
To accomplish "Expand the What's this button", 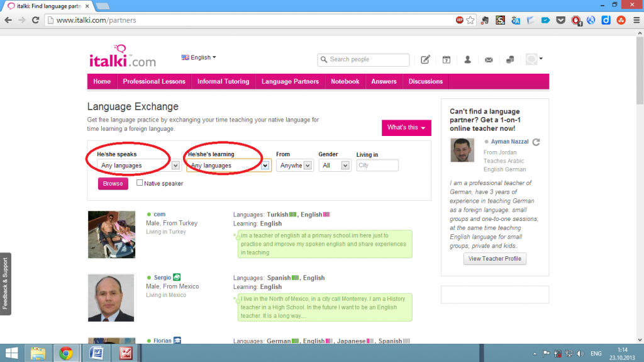I will [x=406, y=128].
